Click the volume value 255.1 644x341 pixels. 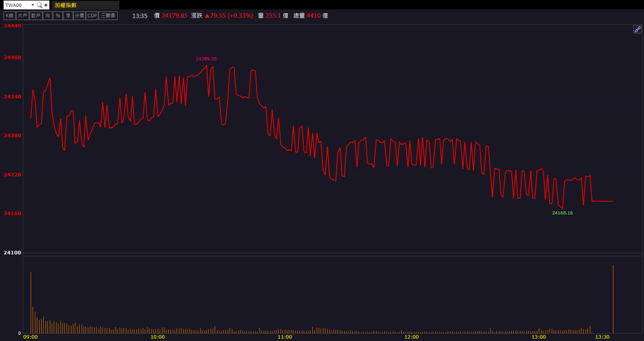273,16
